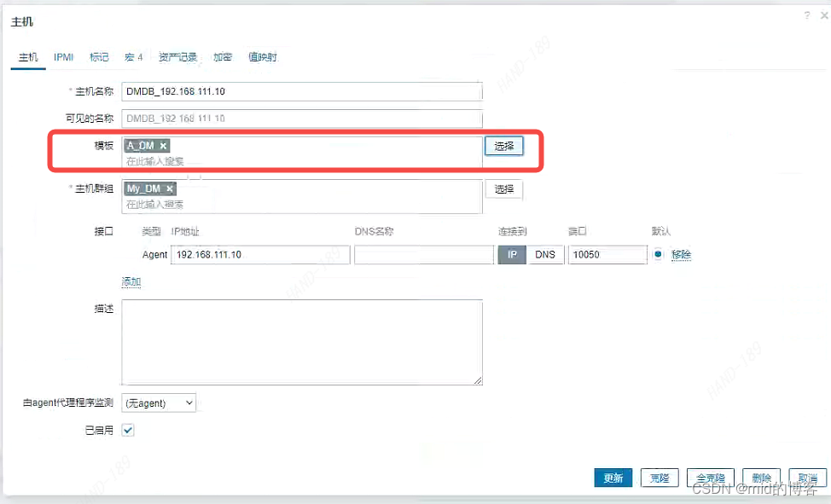
Task: Open the agent proxy monitoring dropdown
Action: point(159,403)
